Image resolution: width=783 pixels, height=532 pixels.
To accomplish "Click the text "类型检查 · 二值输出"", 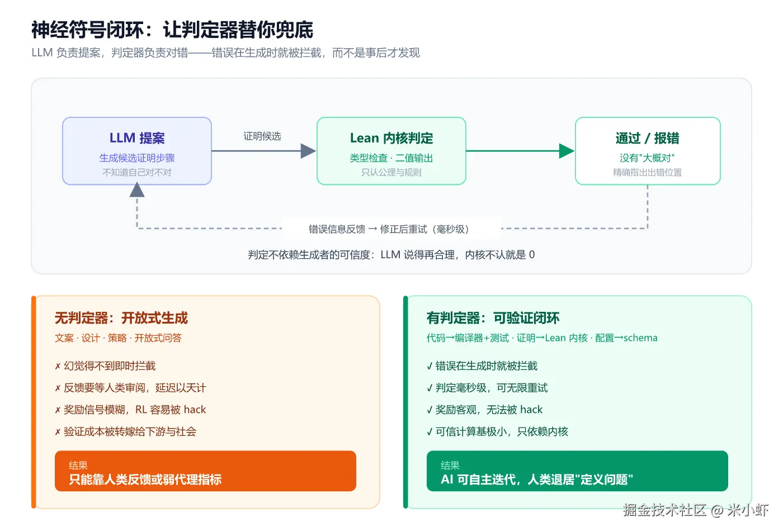I will click(391, 158).
